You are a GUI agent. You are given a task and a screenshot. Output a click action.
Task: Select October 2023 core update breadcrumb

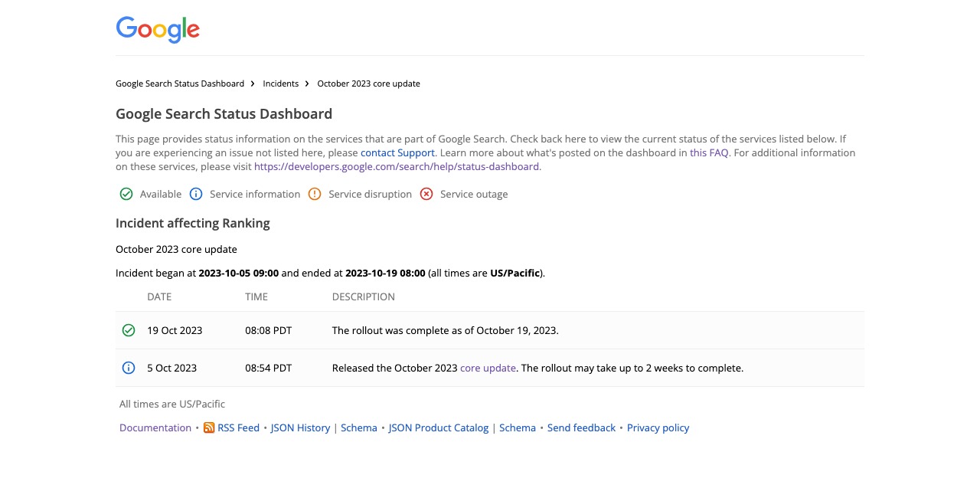[x=368, y=84]
